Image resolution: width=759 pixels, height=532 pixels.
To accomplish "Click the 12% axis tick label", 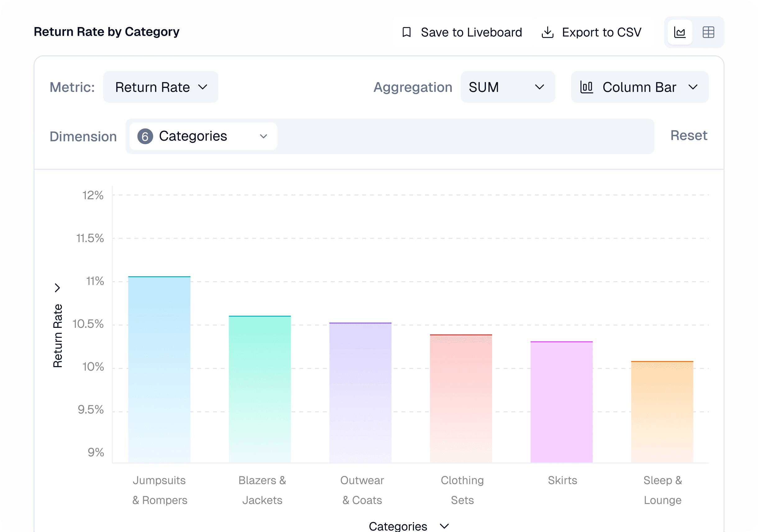I will (93, 195).
